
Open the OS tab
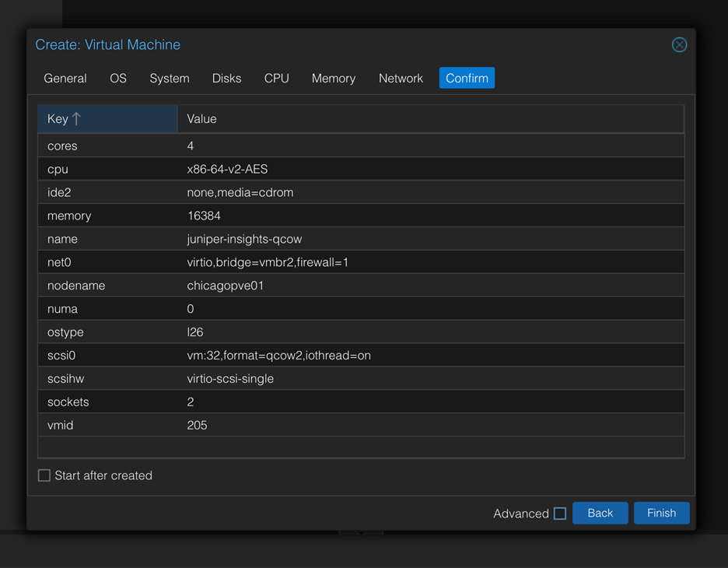tap(118, 79)
